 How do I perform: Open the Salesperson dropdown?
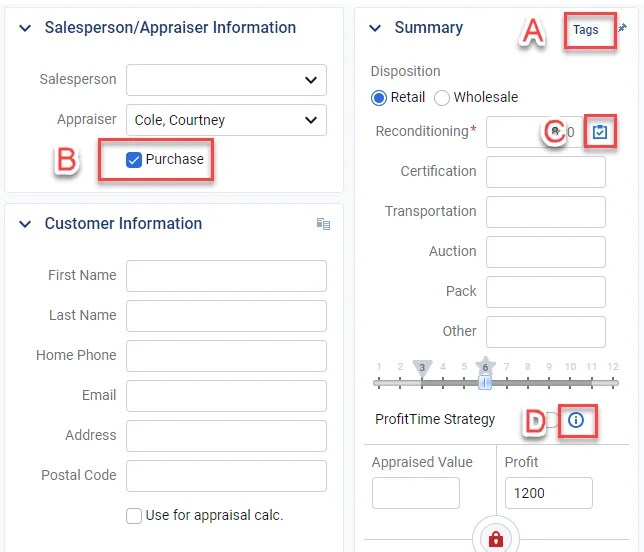[x=226, y=80]
